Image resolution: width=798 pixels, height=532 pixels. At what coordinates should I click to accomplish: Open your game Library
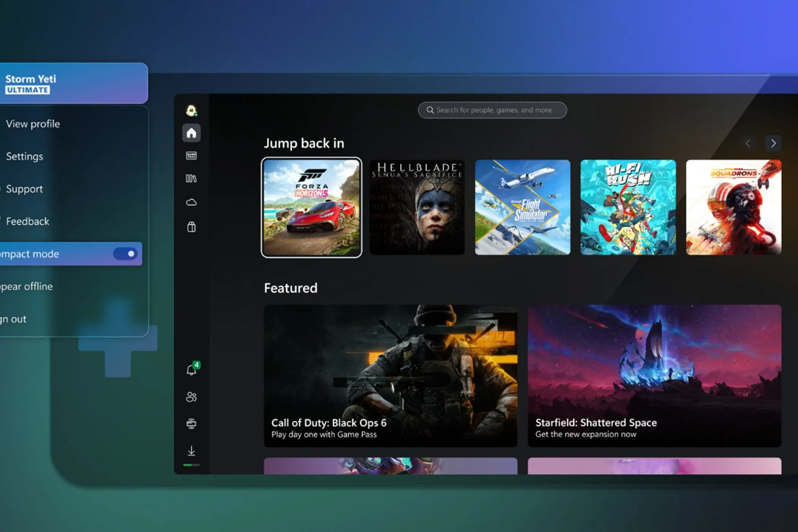coord(191,179)
